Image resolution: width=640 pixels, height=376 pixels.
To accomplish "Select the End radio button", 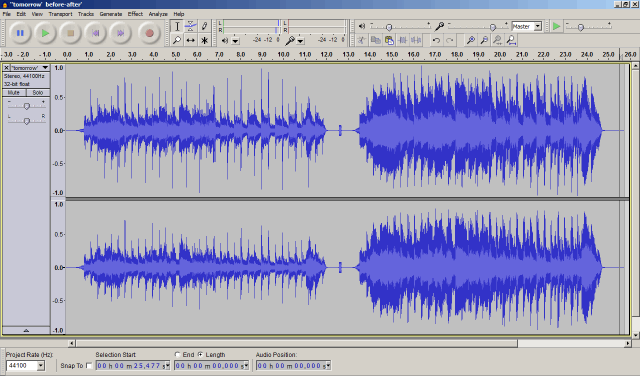I will point(177,354).
